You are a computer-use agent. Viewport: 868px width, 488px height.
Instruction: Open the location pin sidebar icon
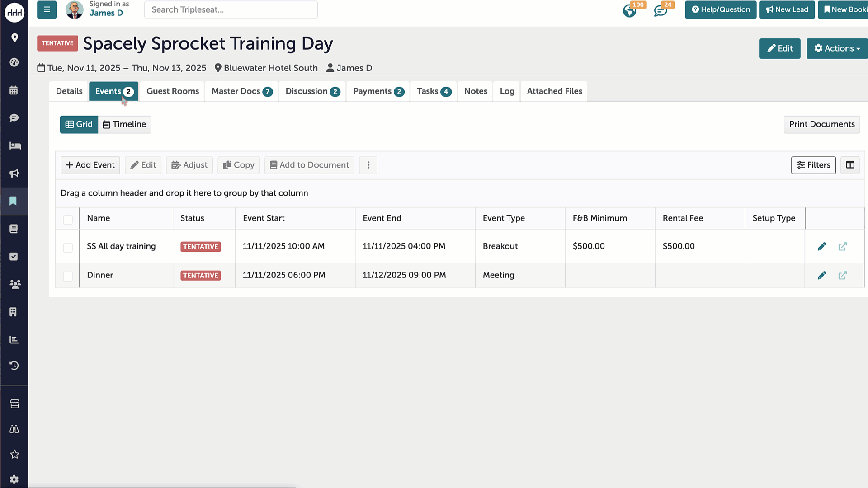click(x=14, y=38)
